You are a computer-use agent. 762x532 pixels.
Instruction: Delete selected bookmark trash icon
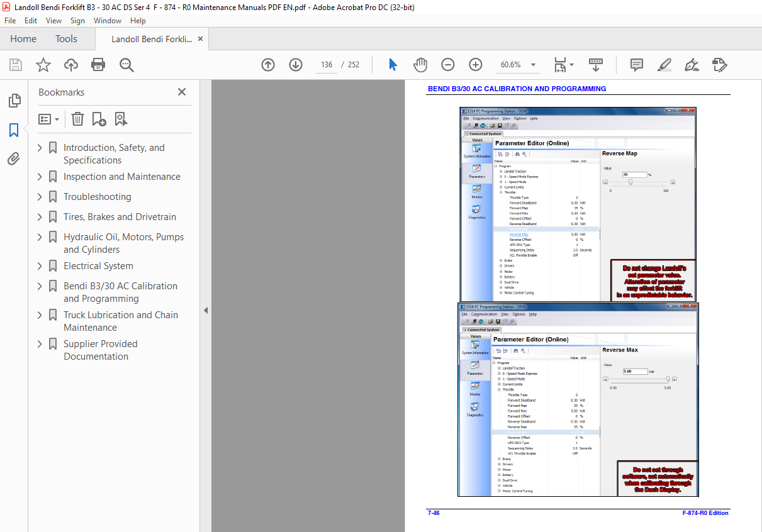[77, 119]
